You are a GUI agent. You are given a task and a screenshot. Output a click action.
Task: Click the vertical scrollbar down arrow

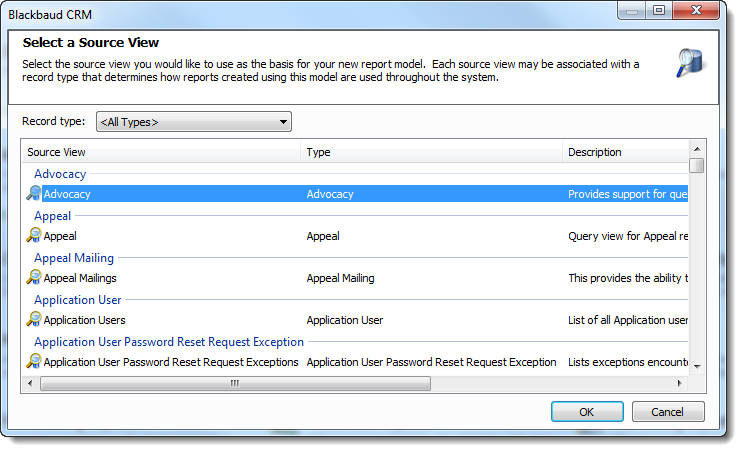(x=697, y=366)
